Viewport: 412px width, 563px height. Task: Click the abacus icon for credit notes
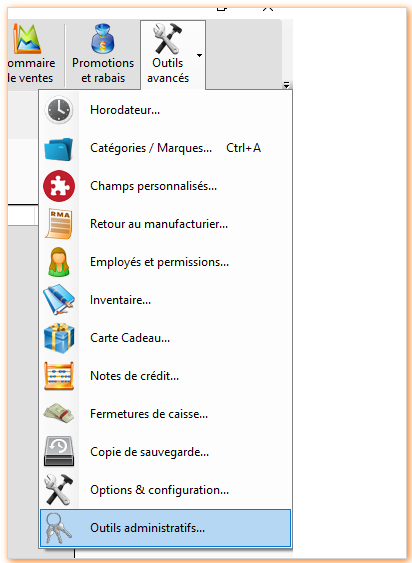[59, 376]
